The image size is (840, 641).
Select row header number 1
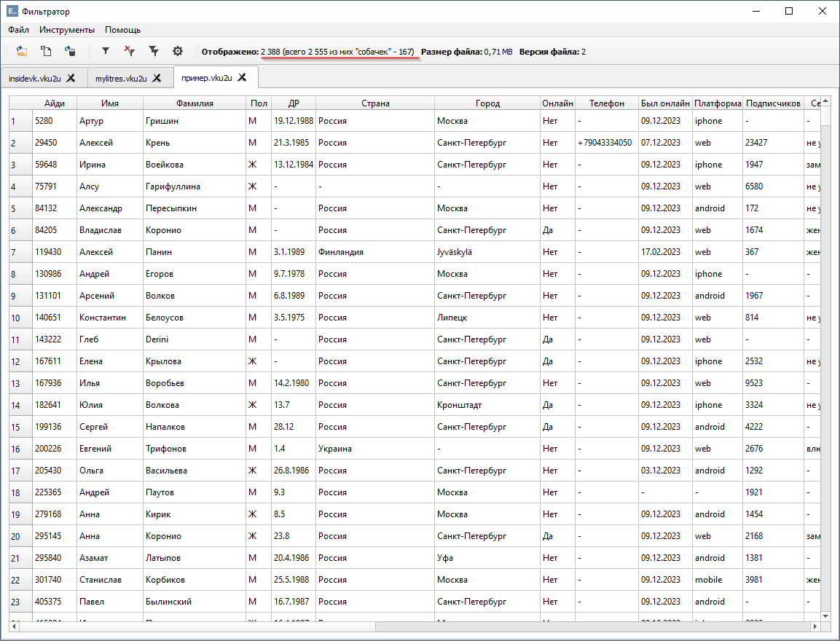(21, 121)
